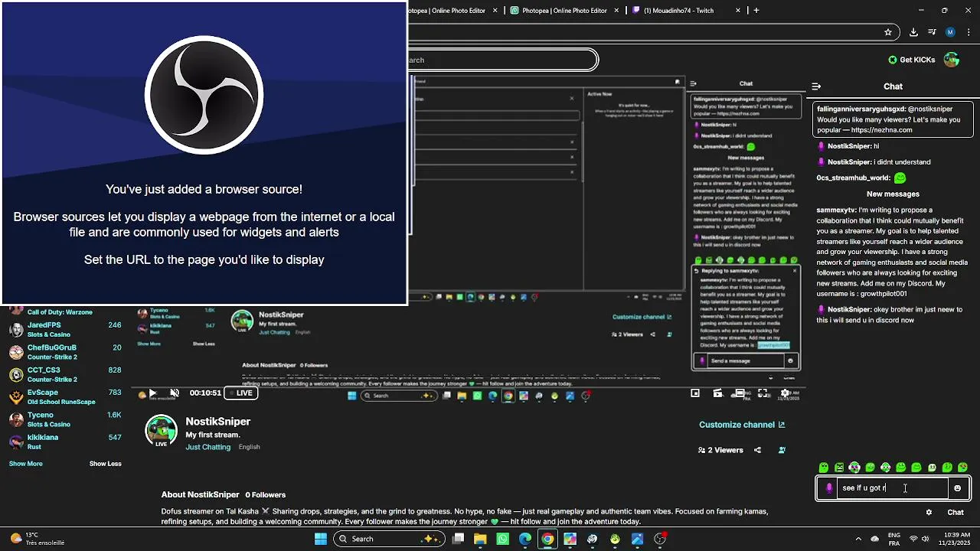Open user avatar menu top right
The width and height of the screenshot is (980, 551).
tap(952, 60)
